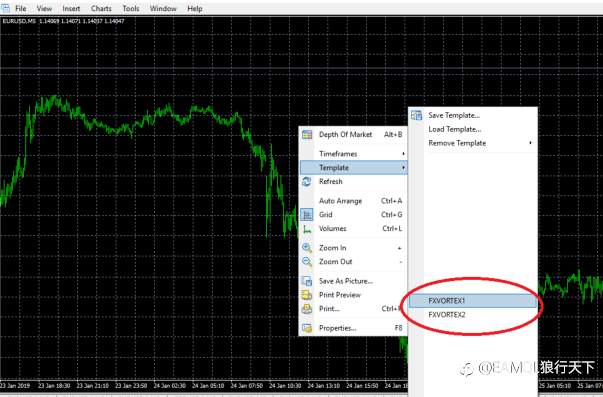Expand the Timeframes submenu
The height and width of the screenshot is (397, 603).
coord(353,154)
